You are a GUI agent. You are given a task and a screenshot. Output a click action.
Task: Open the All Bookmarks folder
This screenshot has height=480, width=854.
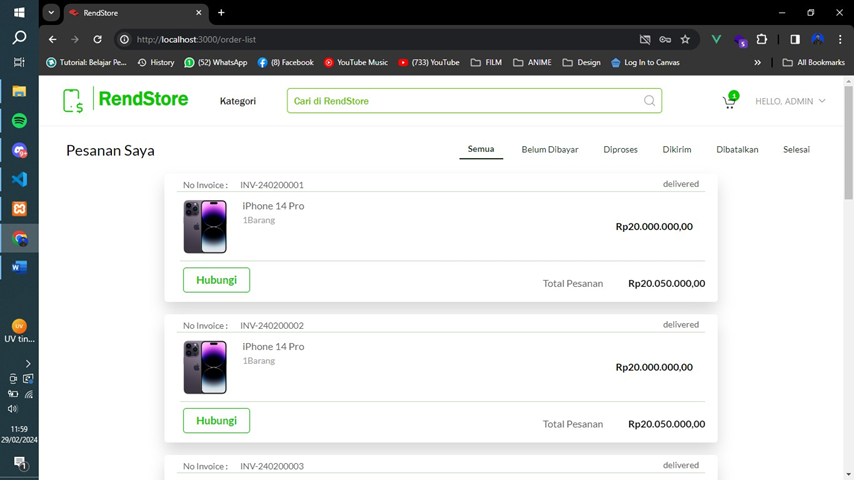813,63
